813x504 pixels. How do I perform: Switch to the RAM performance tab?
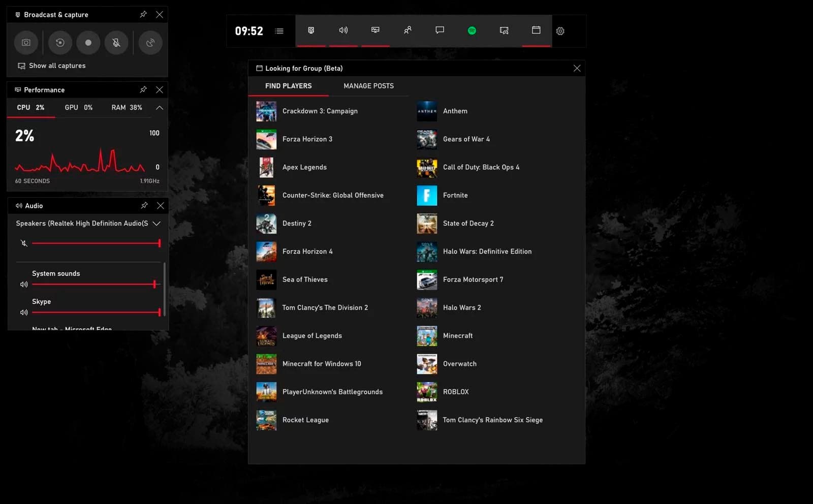[x=127, y=108]
